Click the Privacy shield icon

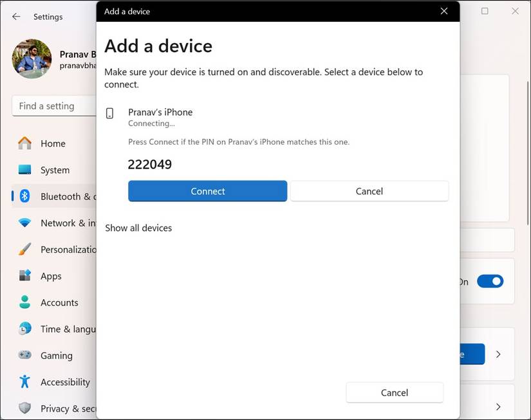click(24, 408)
